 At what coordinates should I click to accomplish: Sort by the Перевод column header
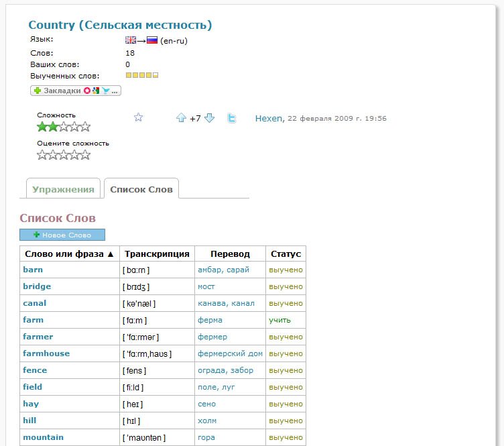pos(230,254)
